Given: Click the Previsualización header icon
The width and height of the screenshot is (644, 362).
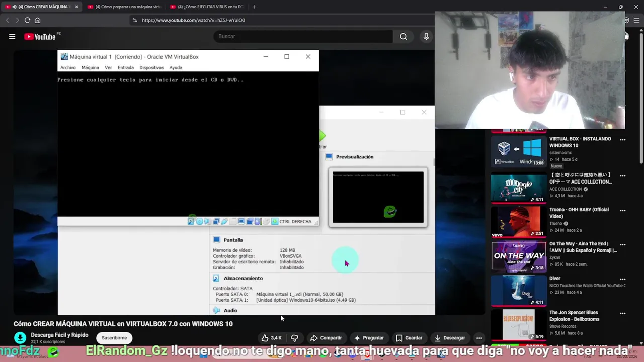Looking at the screenshot, I should [x=329, y=157].
